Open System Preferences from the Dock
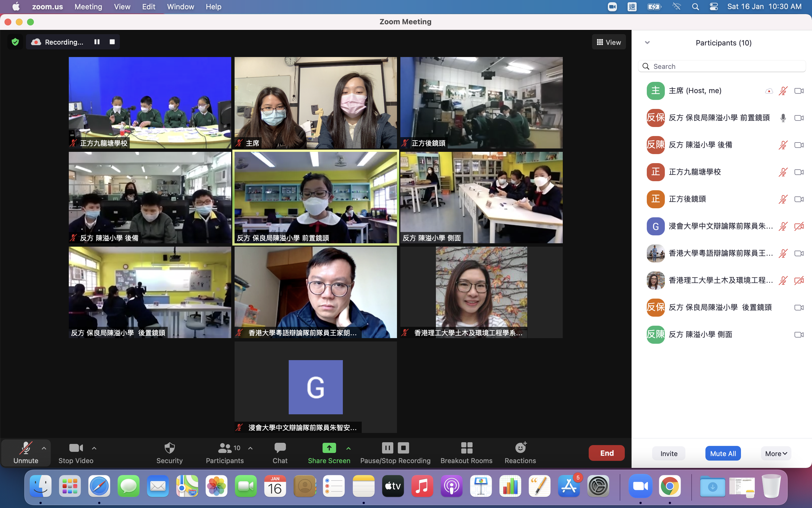The height and width of the screenshot is (508, 812). click(x=598, y=486)
